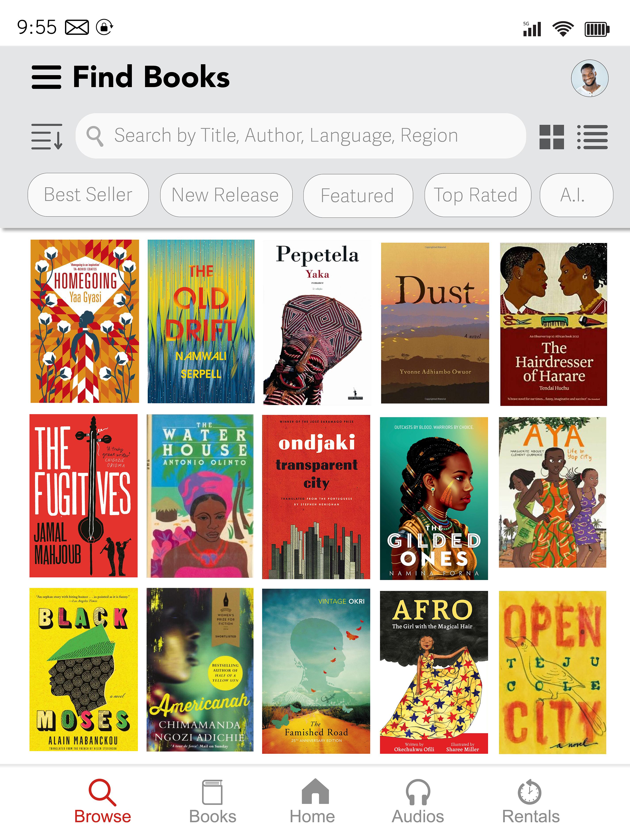This screenshot has width=630, height=840.
Task: Focus the book search field
Action: click(x=301, y=136)
